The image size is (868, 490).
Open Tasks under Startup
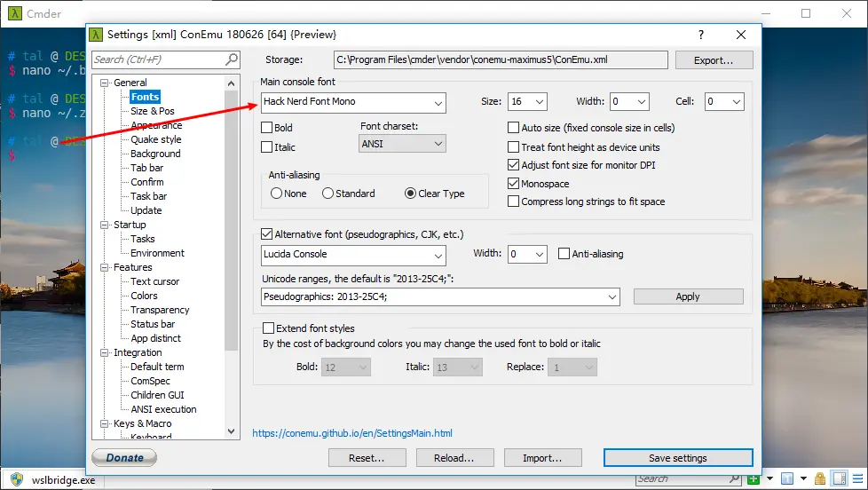(x=142, y=239)
